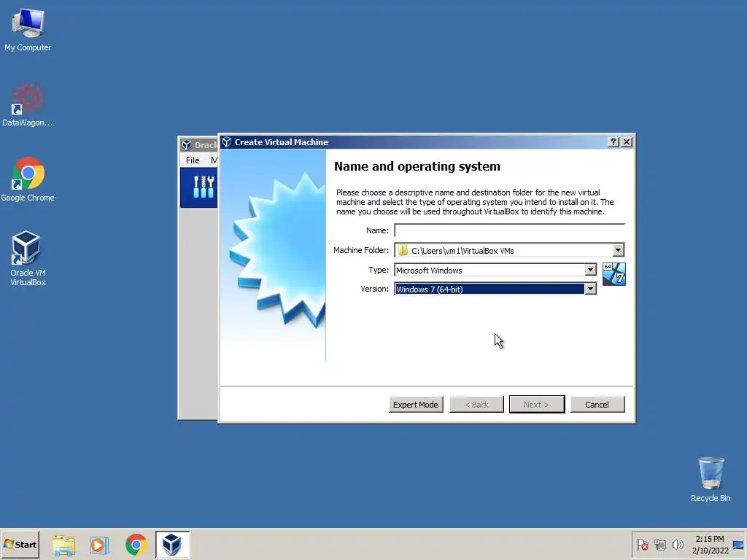Click the network tray icon

pos(659,545)
